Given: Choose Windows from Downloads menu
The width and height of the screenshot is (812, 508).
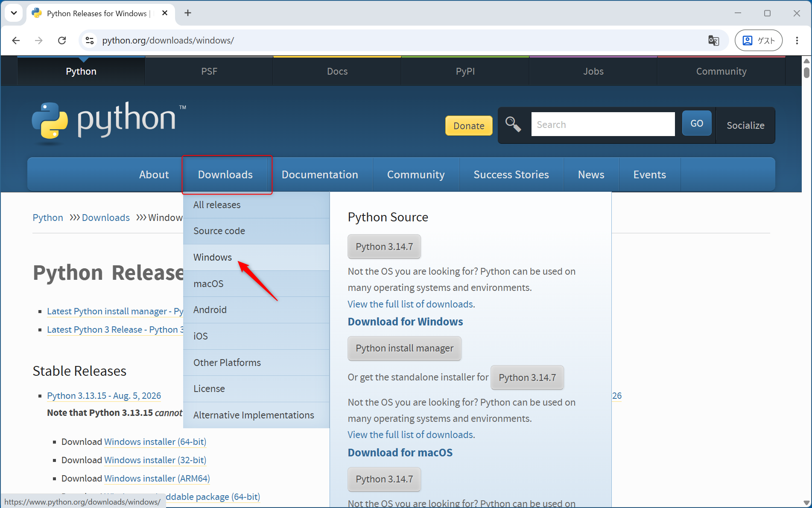Looking at the screenshot, I should coord(256,257).
